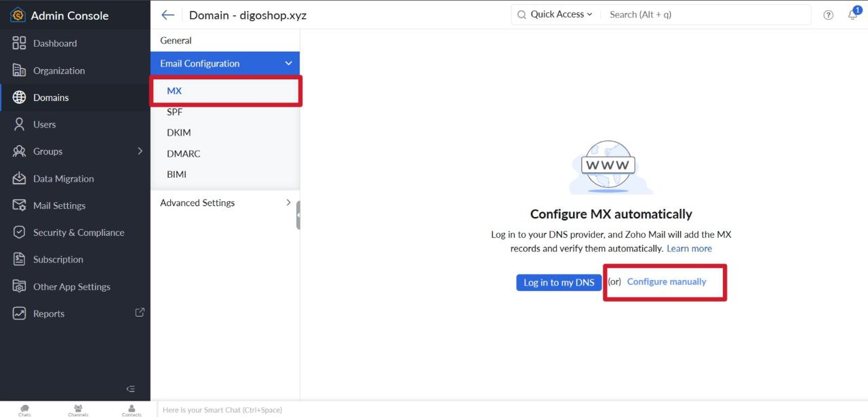Image resolution: width=868 pixels, height=417 pixels.
Task: Click the Data Migration icon
Action: click(19, 178)
